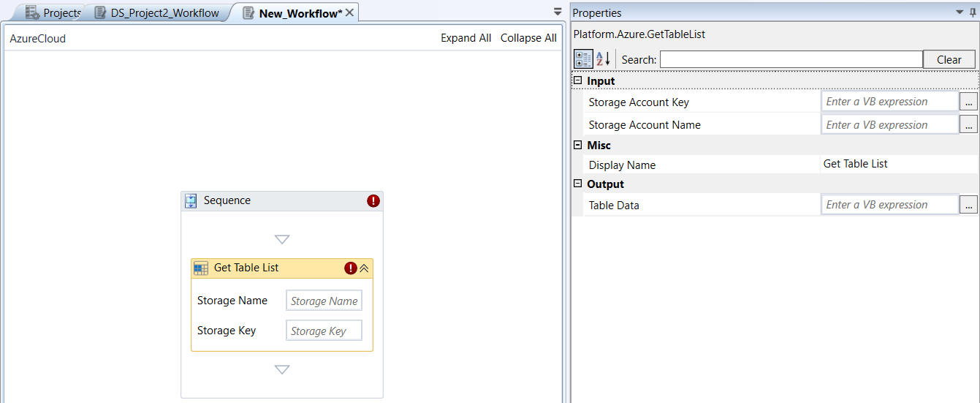Click the Table Data expression field
980x403 pixels.
pyautogui.click(x=889, y=205)
